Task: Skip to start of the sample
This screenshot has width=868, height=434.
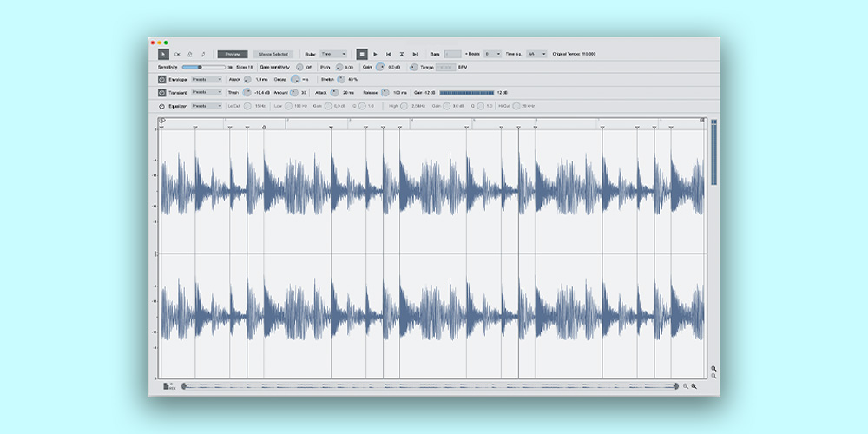Action: point(389,54)
